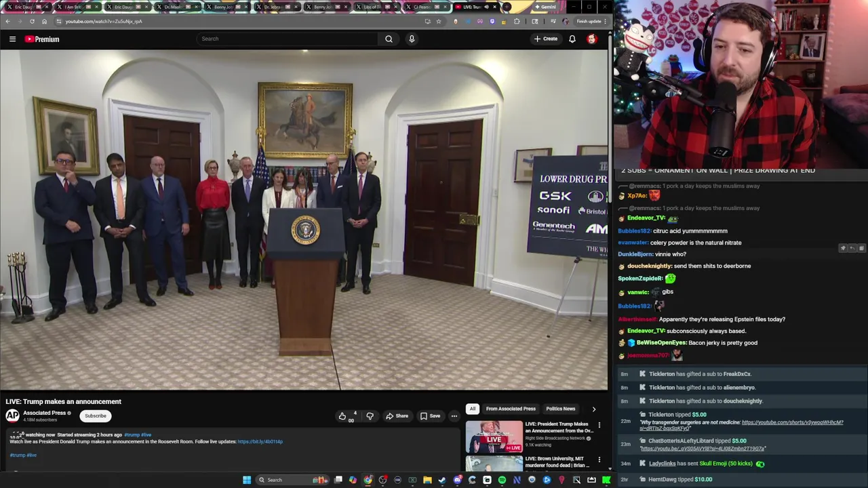This screenshot has width=868, height=488.
Task: Open the Windows Start menu
Action: [x=247, y=480]
